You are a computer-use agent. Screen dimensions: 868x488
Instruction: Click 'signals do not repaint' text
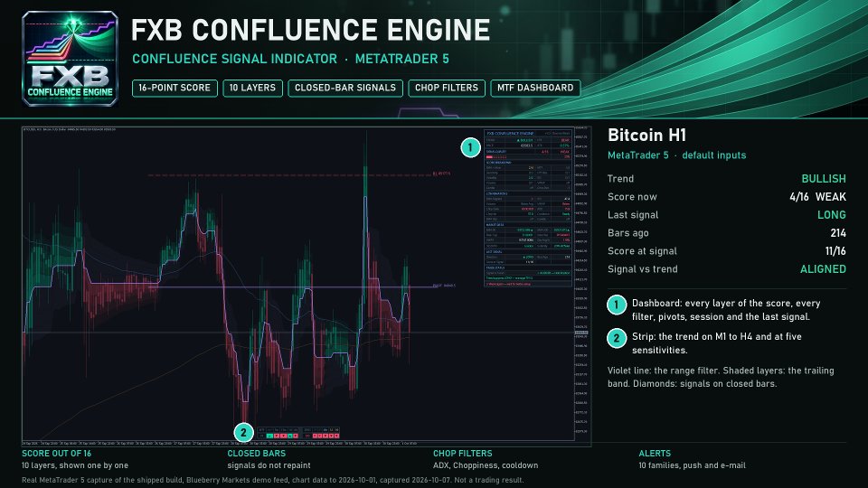[269, 465]
